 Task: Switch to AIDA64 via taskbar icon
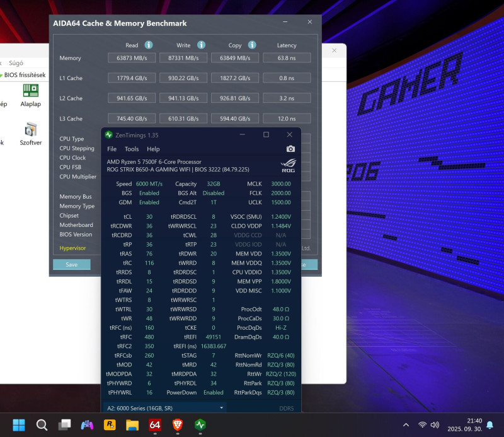[154, 425]
